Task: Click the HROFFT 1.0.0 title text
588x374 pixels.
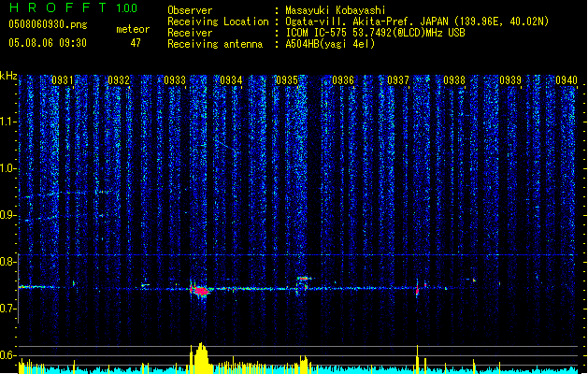Action: [x=74, y=7]
